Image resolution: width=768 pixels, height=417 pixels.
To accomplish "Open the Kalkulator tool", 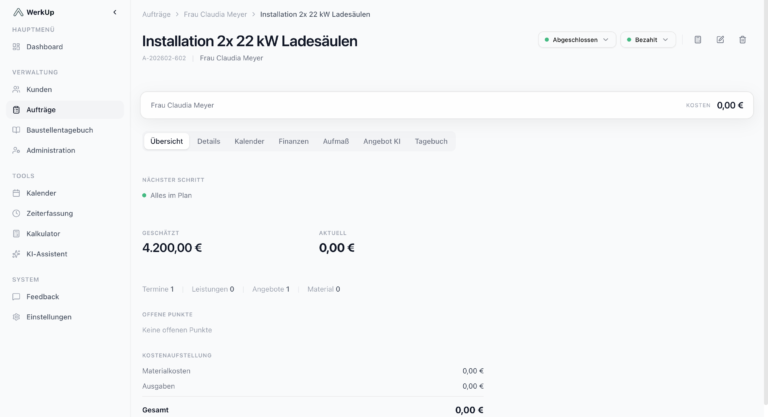I will 43,233.
